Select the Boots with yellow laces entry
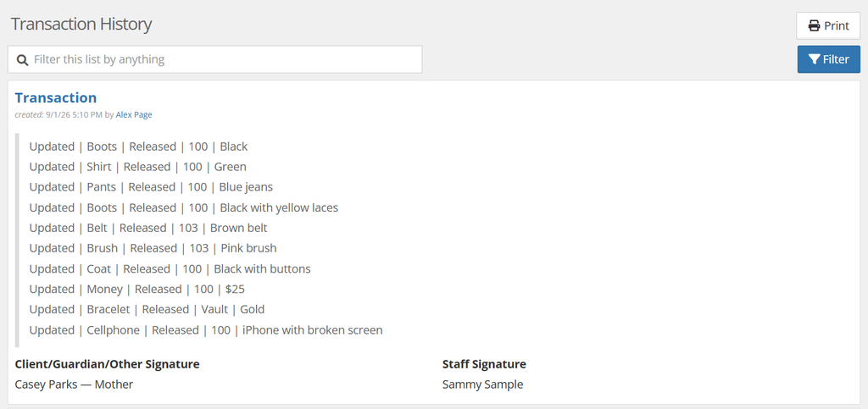The image size is (868, 409). [x=184, y=207]
